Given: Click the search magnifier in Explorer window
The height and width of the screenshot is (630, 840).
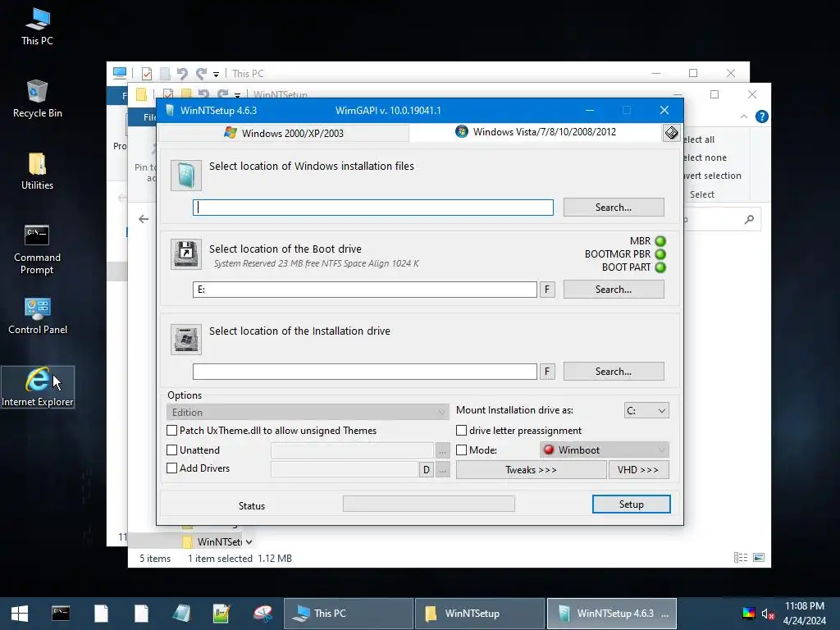Looking at the screenshot, I should (x=750, y=219).
